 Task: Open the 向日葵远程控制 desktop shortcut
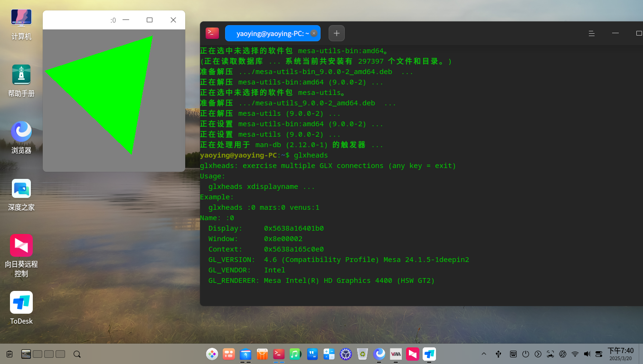coord(21,256)
